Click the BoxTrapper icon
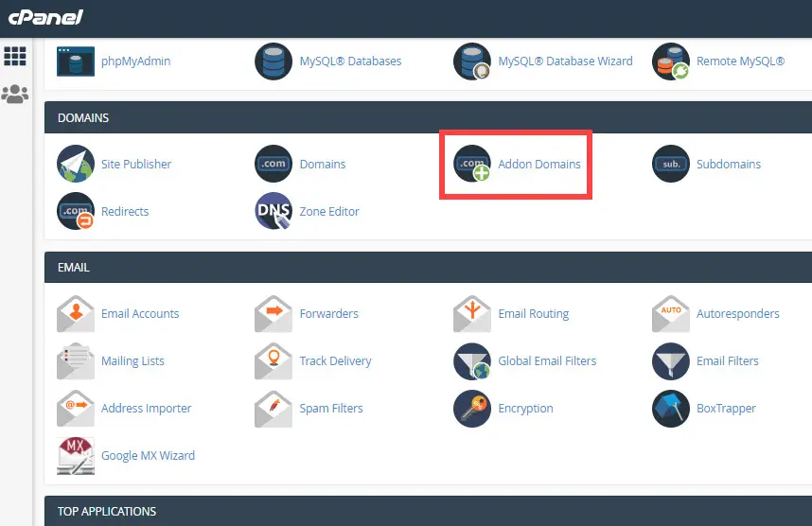812x526 pixels. coord(671,409)
